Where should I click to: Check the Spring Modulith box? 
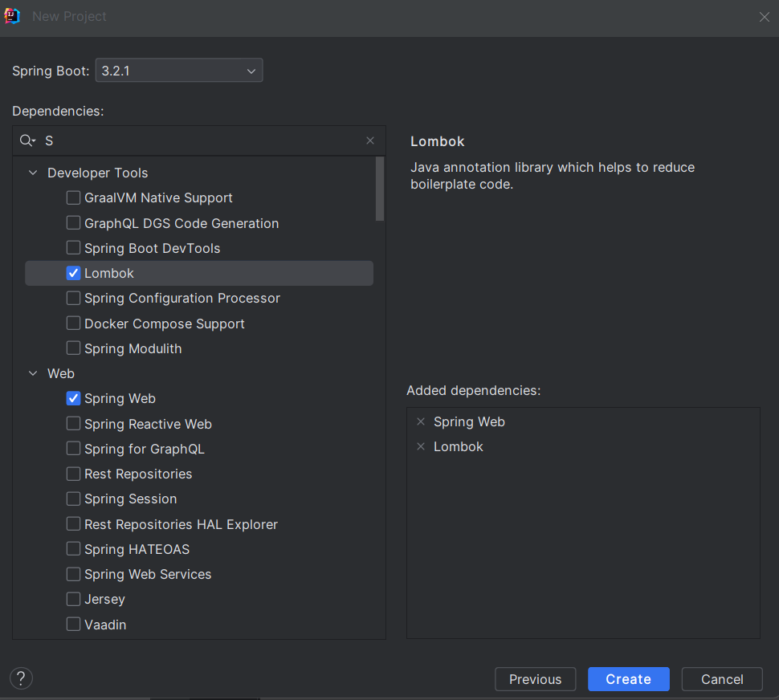pos(74,348)
